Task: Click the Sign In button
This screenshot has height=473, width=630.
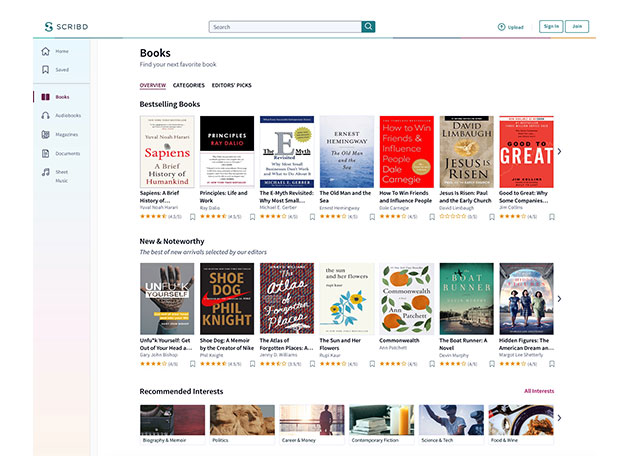Action: (551, 27)
